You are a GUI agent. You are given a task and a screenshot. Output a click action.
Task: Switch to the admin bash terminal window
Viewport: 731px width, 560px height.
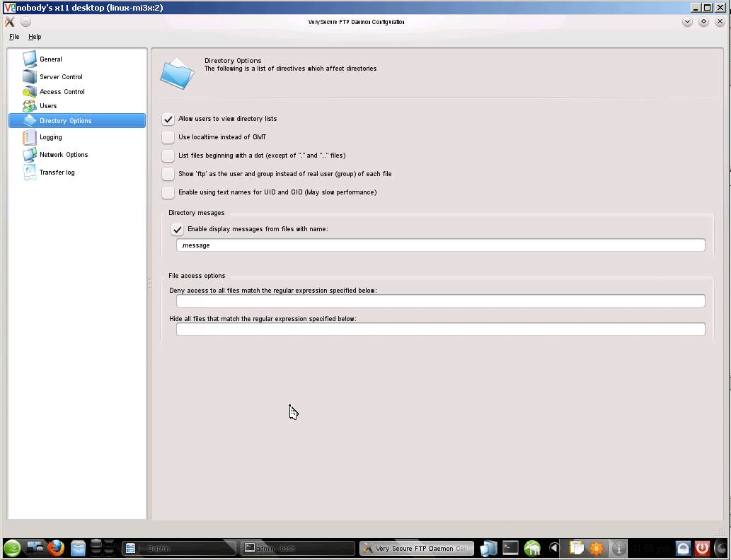pyautogui.click(x=298, y=549)
